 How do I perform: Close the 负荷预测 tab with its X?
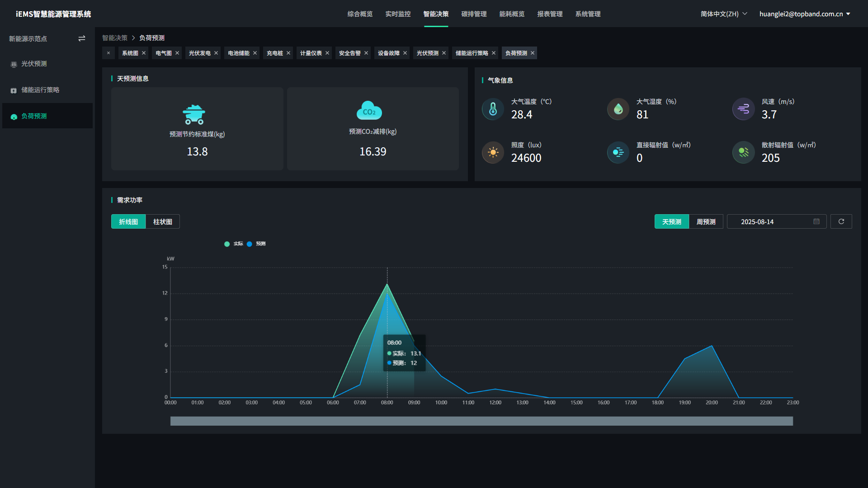533,53
